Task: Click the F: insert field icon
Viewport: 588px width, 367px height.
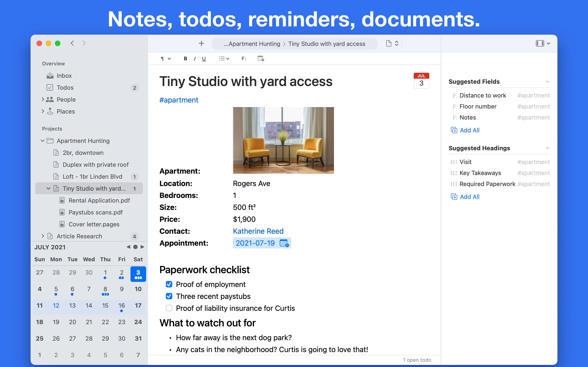Action: tap(244, 58)
